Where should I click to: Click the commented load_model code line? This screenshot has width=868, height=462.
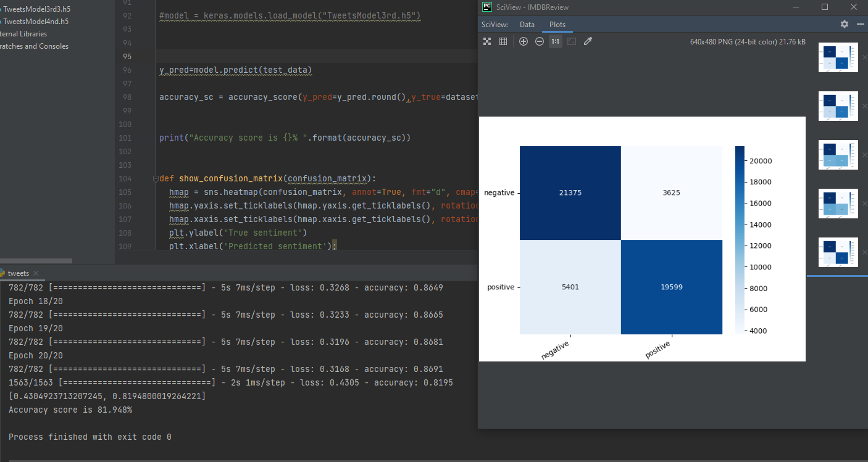tap(290, 15)
